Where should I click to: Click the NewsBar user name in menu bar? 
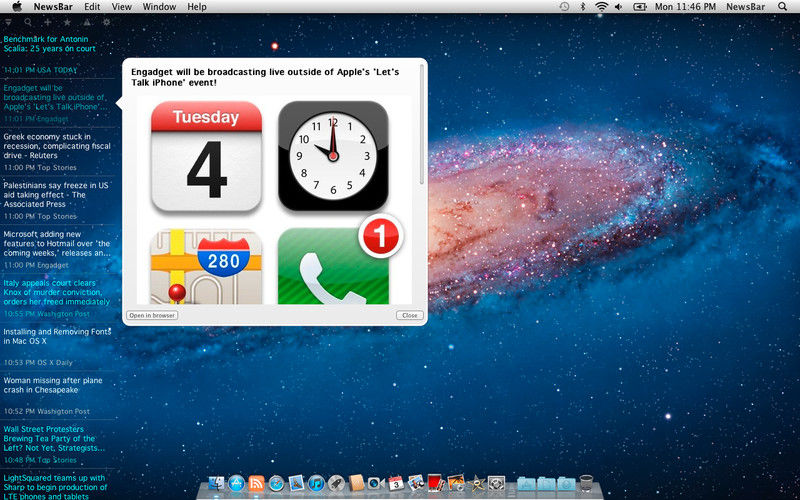click(745, 7)
